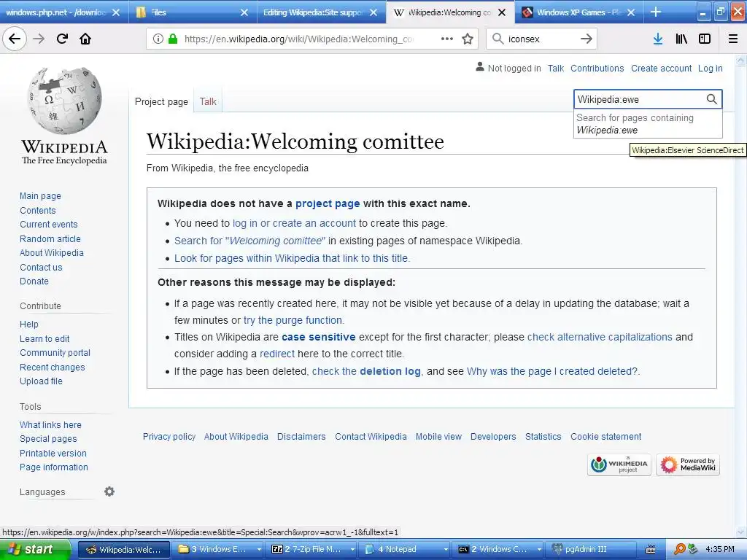The height and width of the screenshot is (560, 747).
Task: Go to Main page in sidebar
Action: point(41,195)
